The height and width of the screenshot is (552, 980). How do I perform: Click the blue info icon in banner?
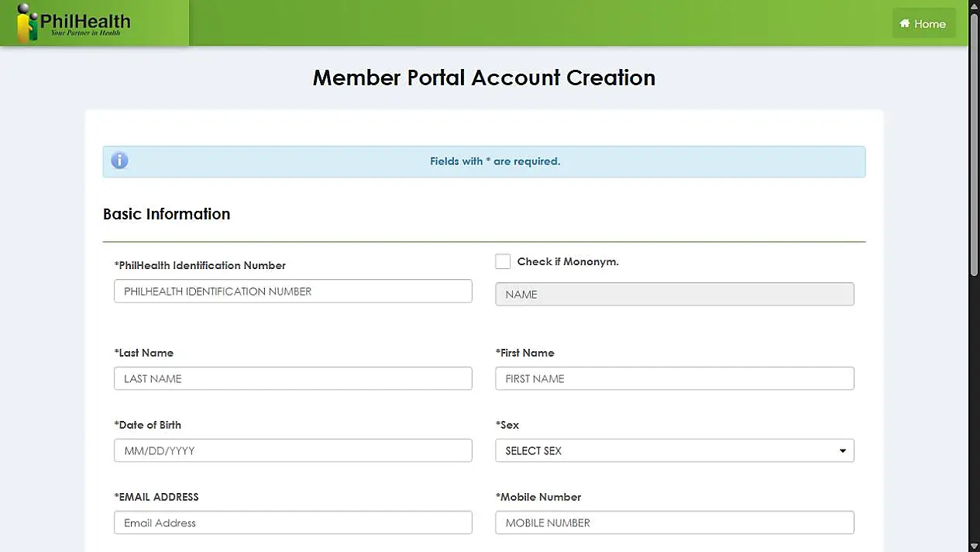point(119,160)
